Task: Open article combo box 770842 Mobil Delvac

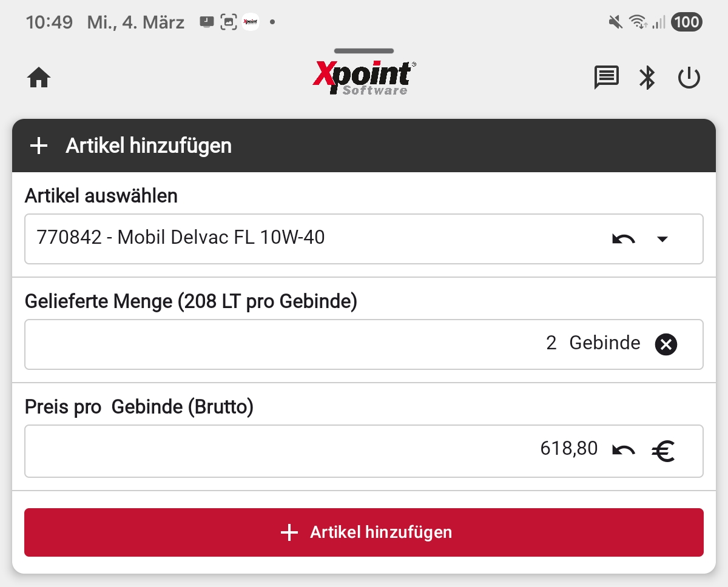Action: pyautogui.click(x=303, y=238)
